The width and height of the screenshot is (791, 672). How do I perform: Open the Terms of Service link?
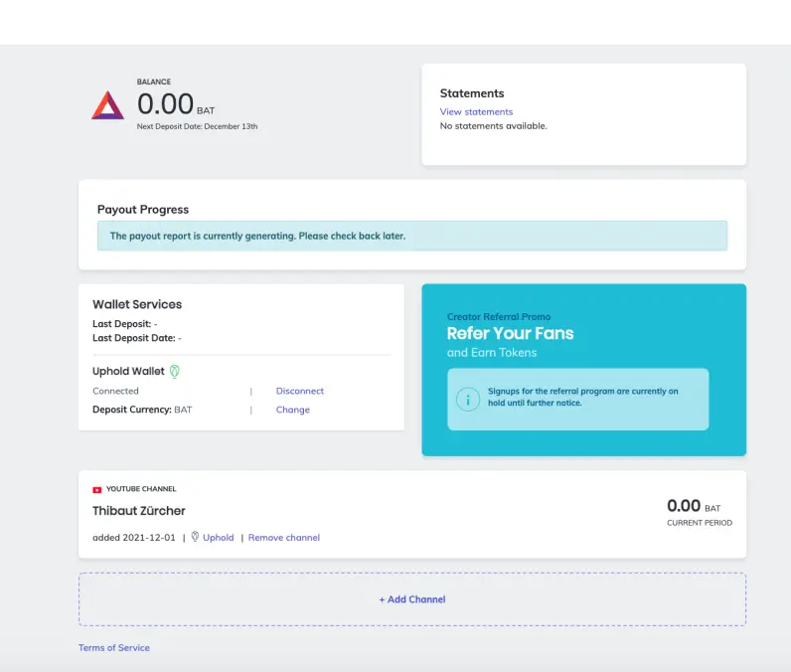pyautogui.click(x=114, y=648)
